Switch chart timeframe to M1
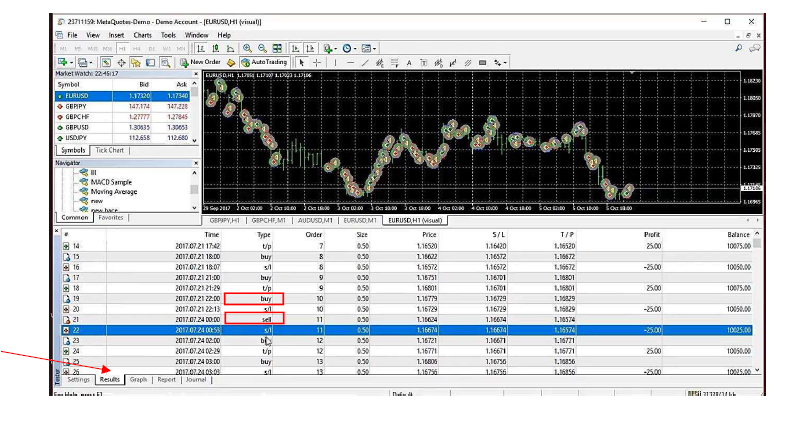Viewport: 811px width, 425px height. coord(63,49)
